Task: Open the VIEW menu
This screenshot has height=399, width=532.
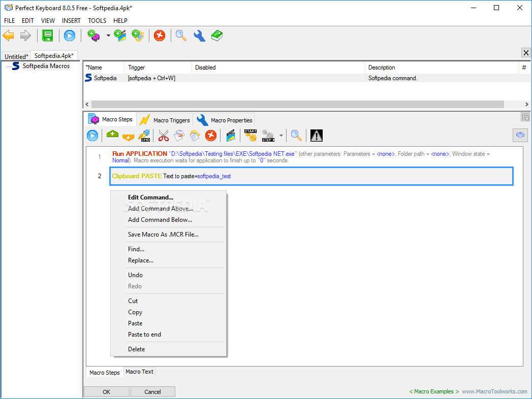Action: (x=48, y=21)
